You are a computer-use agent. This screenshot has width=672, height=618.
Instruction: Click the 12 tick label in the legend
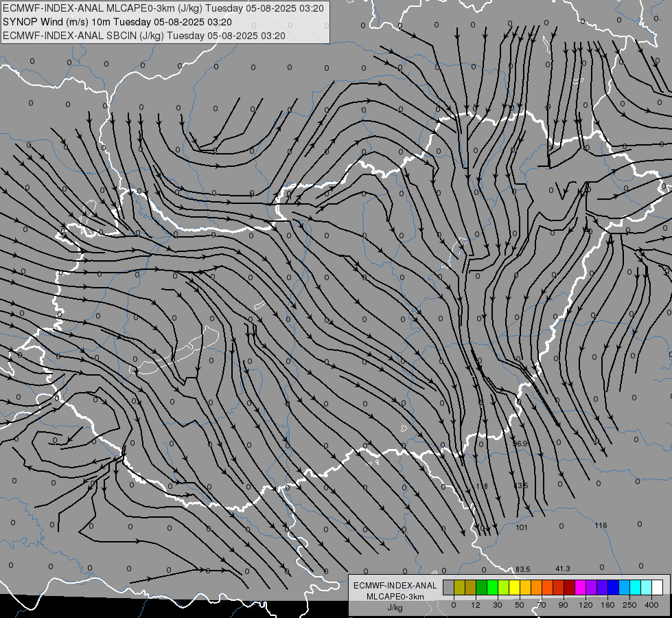click(x=476, y=605)
